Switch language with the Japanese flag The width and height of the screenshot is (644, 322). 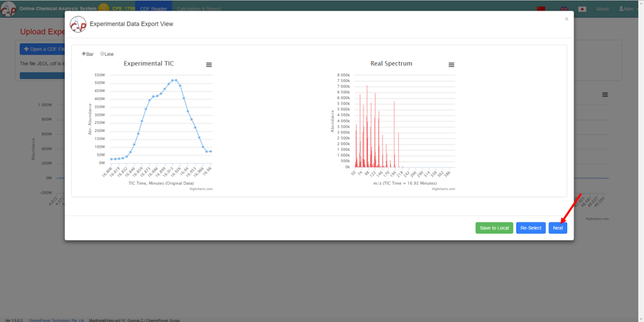tap(582, 9)
